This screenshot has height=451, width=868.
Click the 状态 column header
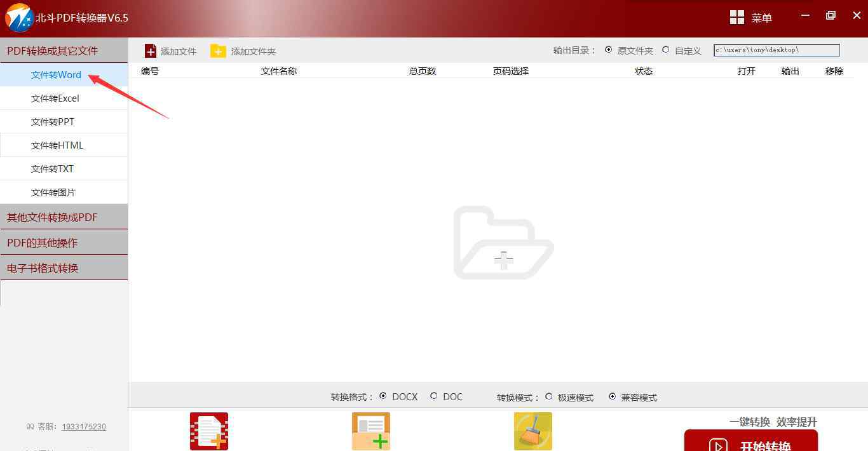click(644, 71)
